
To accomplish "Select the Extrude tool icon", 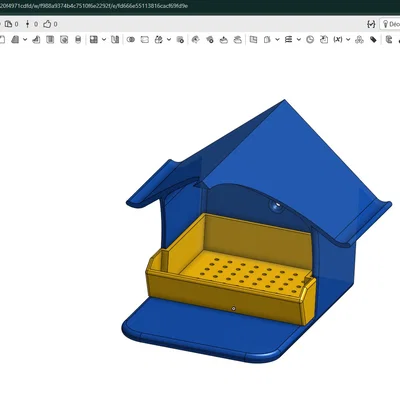I will pos(15,40).
